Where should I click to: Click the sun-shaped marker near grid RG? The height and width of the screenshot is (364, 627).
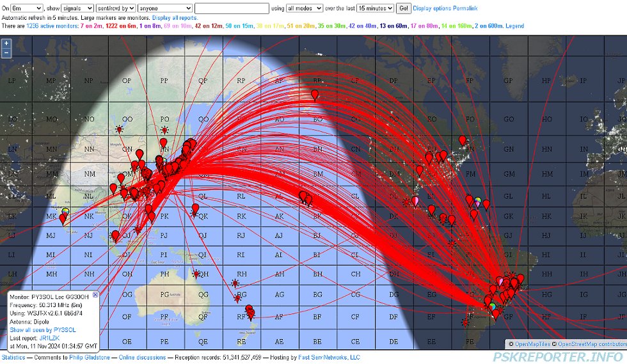click(238, 298)
